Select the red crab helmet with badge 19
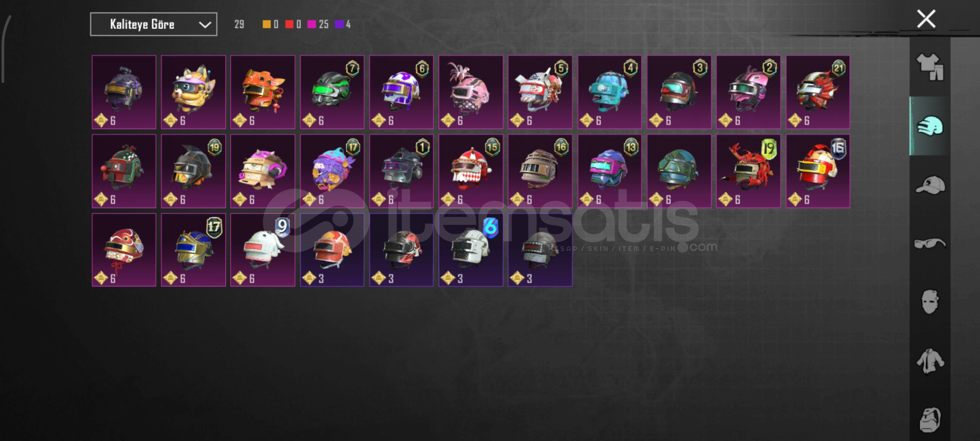 (749, 171)
